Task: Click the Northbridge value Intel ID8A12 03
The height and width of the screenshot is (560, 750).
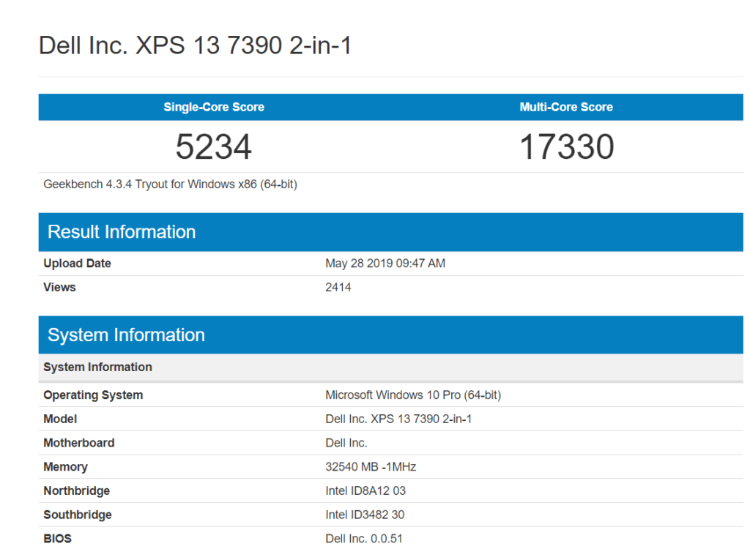Action: click(x=365, y=491)
